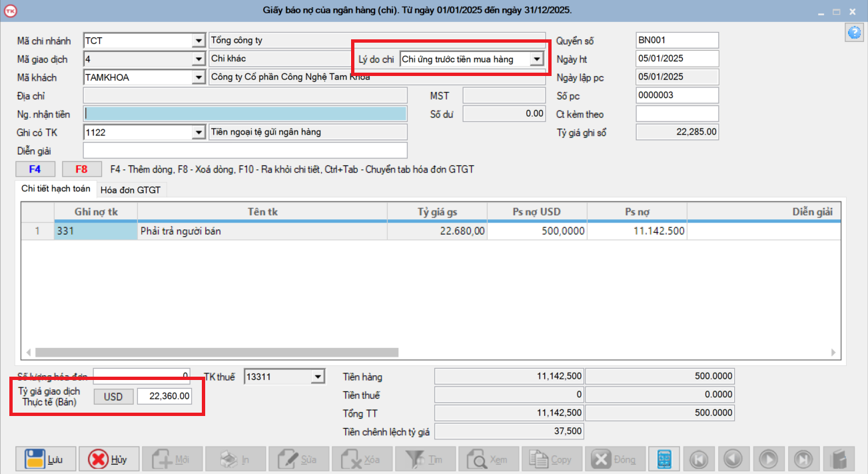Click the Diễn giải input field
This screenshot has height=474, width=868.
[x=244, y=151]
